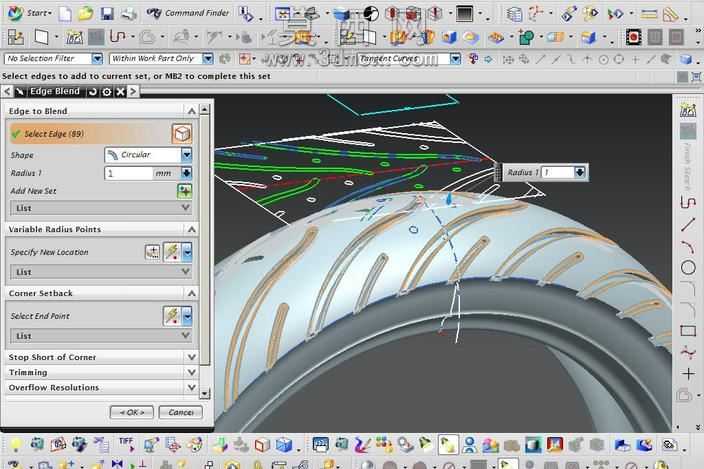
Task: Go back with Edge Blend left arrow
Action: click(7, 92)
